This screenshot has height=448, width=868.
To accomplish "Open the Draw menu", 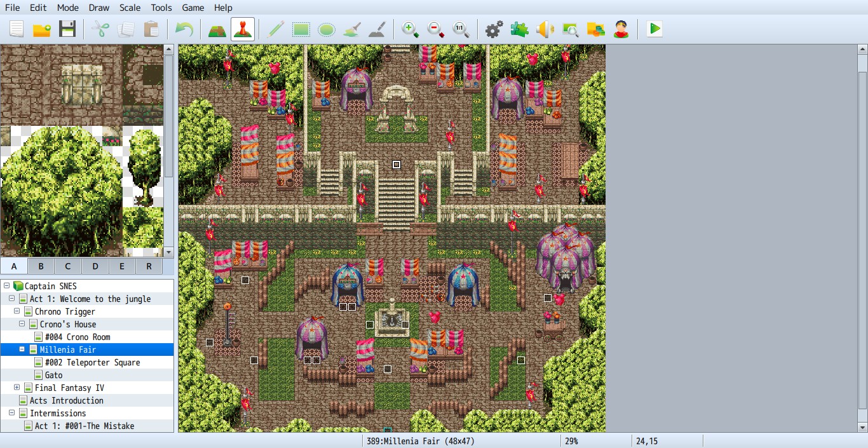I will point(98,8).
